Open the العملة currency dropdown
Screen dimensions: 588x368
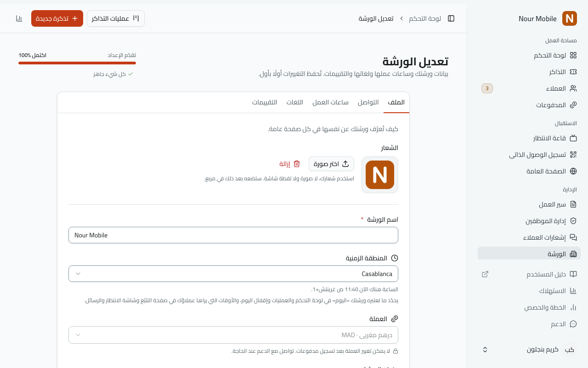click(233, 335)
